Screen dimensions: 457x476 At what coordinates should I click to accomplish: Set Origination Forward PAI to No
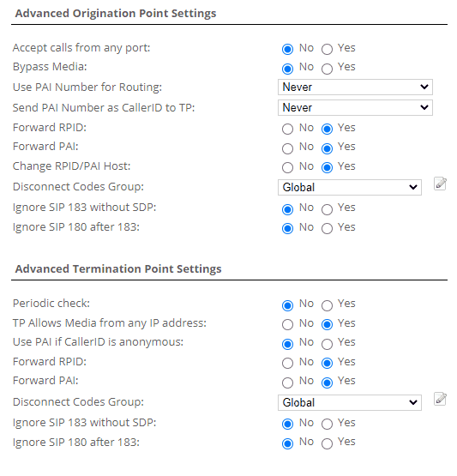tap(288, 148)
